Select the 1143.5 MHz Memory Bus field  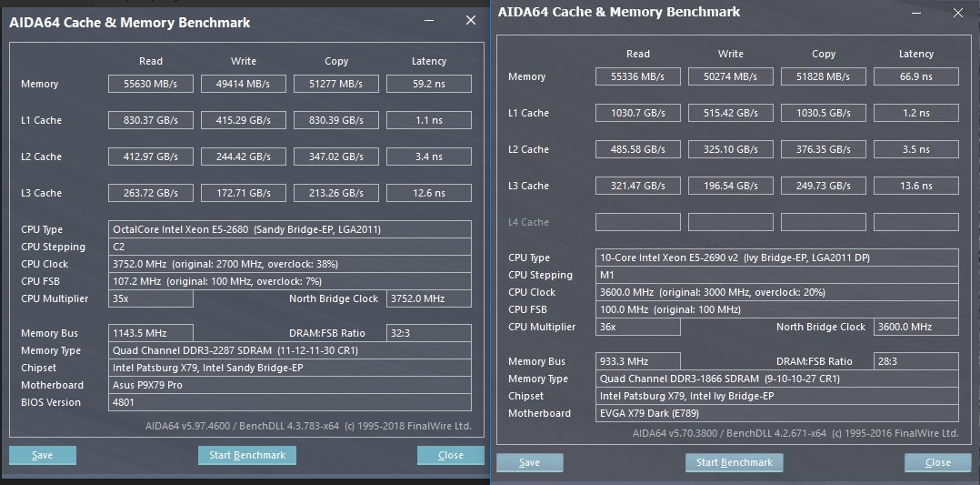pos(150,333)
